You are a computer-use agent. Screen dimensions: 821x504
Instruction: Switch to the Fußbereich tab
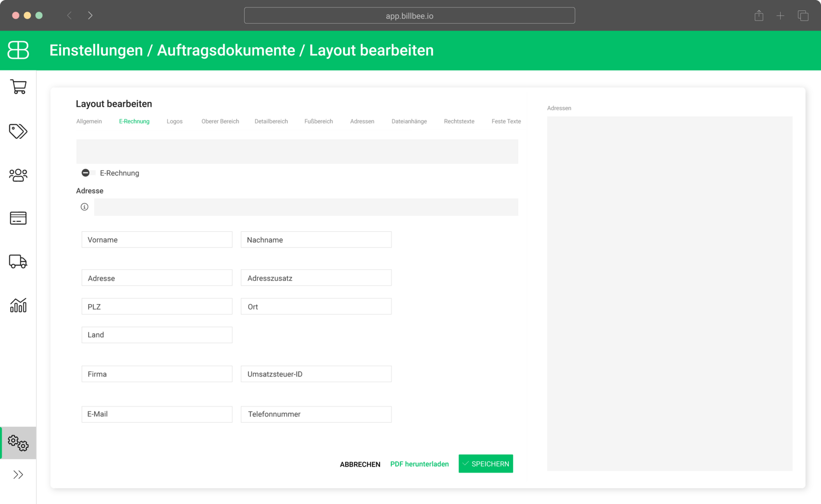318,122
